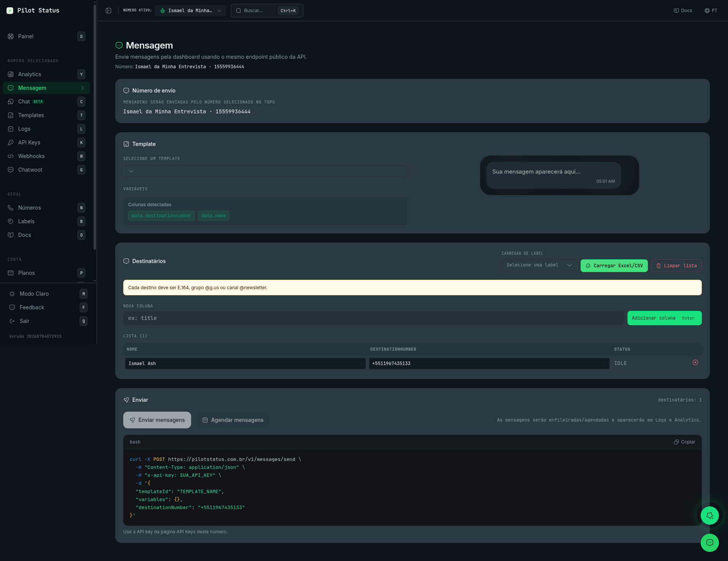
Task: Remove the Ismael Ash recipient row
Action: tap(695, 362)
